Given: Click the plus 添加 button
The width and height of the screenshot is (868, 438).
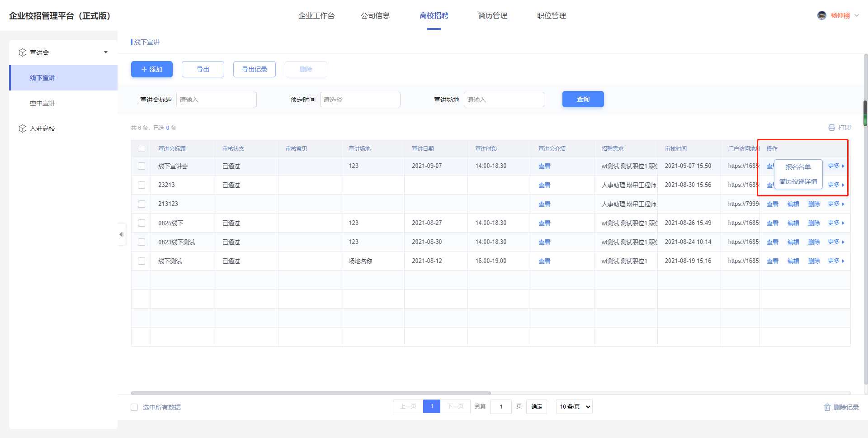Looking at the screenshot, I should [x=152, y=69].
